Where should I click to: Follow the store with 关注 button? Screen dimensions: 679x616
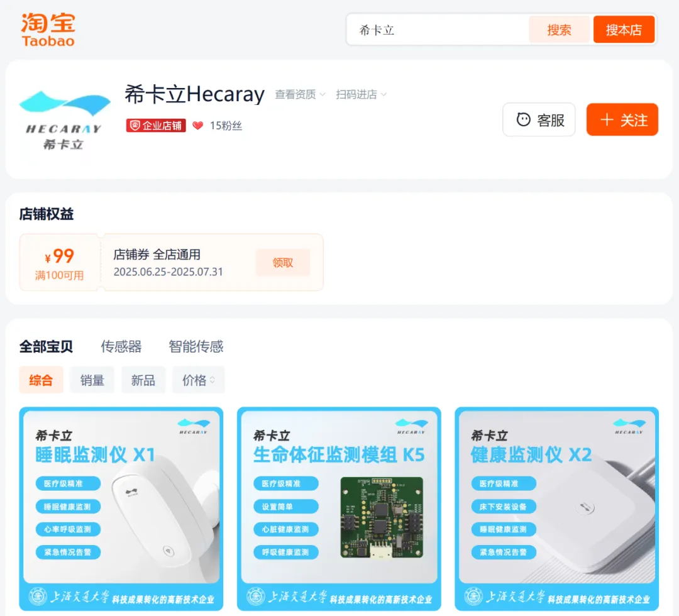tap(622, 119)
